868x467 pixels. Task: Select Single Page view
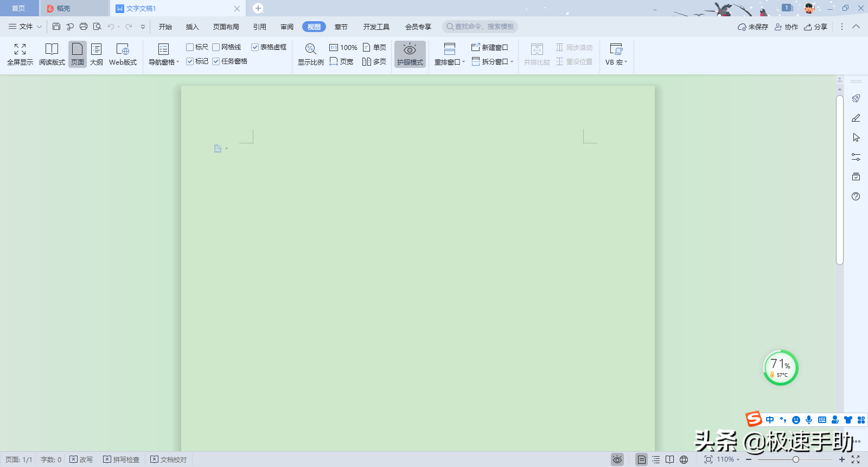pyautogui.click(x=374, y=47)
